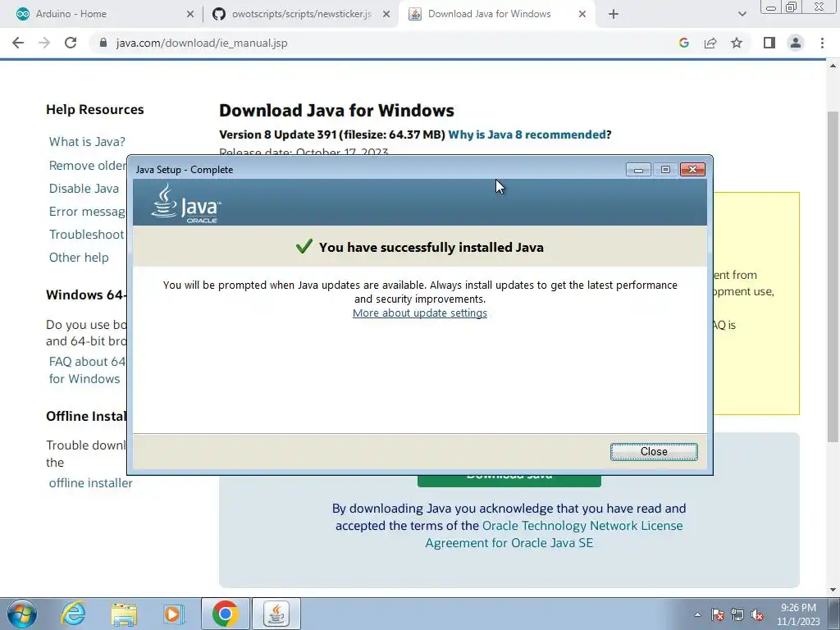840x630 pixels.
Task: Bookmark this page with star icon
Action: (x=737, y=43)
